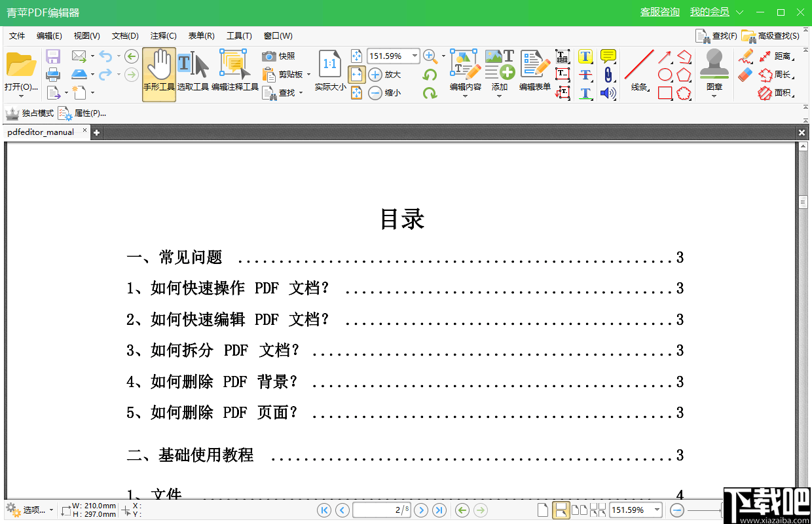This screenshot has width=812, height=524.
Task: Switch to the pdfeditor_manual document tab
Action: [39, 132]
